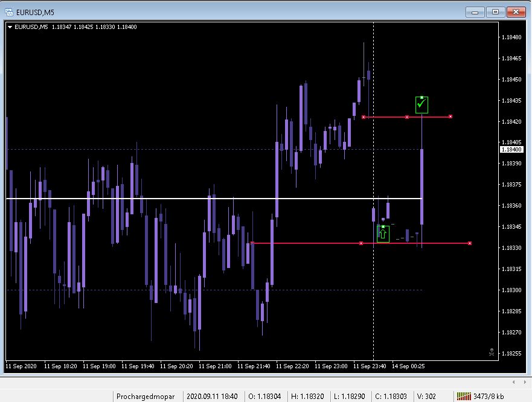Click the scroll left arrow under the chart

(514, 382)
